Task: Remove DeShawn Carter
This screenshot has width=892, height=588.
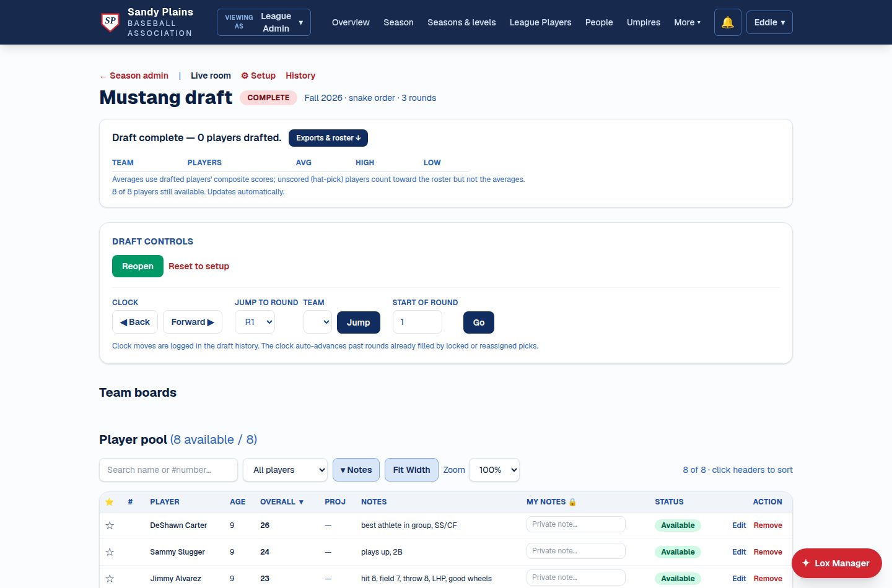Action: click(768, 525)
